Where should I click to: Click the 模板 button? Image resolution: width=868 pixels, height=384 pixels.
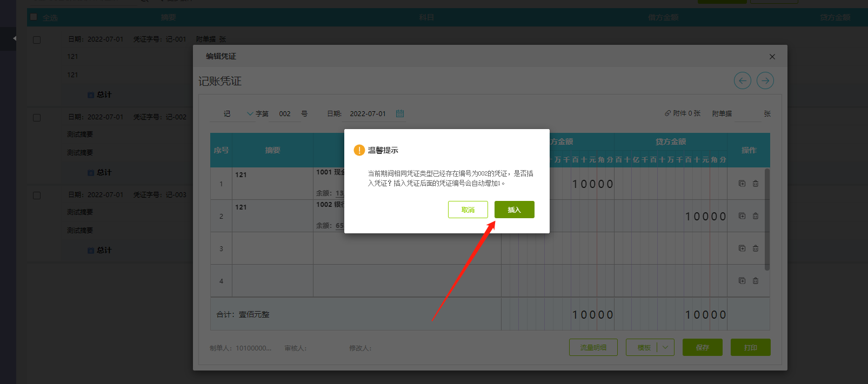644,347
